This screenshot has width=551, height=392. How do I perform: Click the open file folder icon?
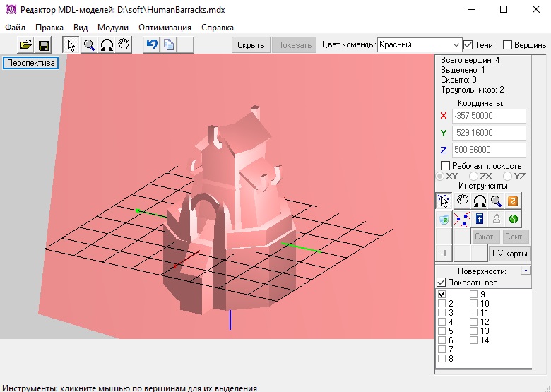click(x=26, y=45)
